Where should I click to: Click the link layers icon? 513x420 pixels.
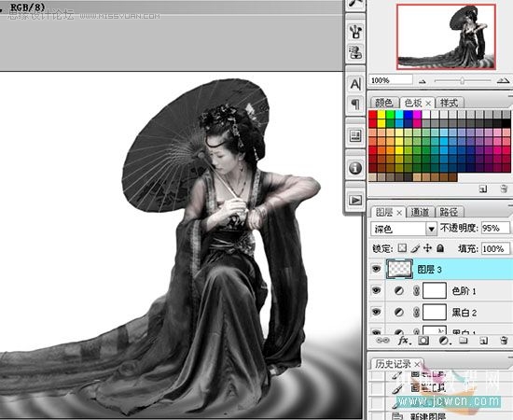tap(381, 341)
